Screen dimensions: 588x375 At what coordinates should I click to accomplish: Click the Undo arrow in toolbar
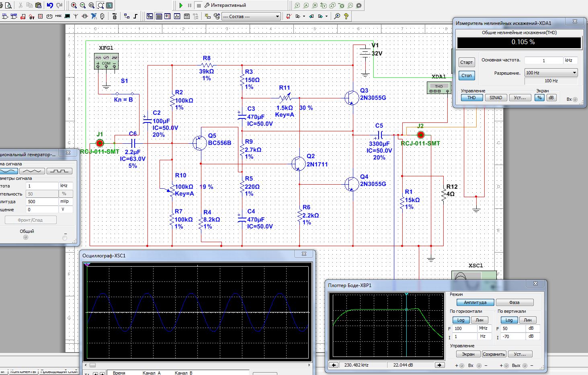point(50,6)
